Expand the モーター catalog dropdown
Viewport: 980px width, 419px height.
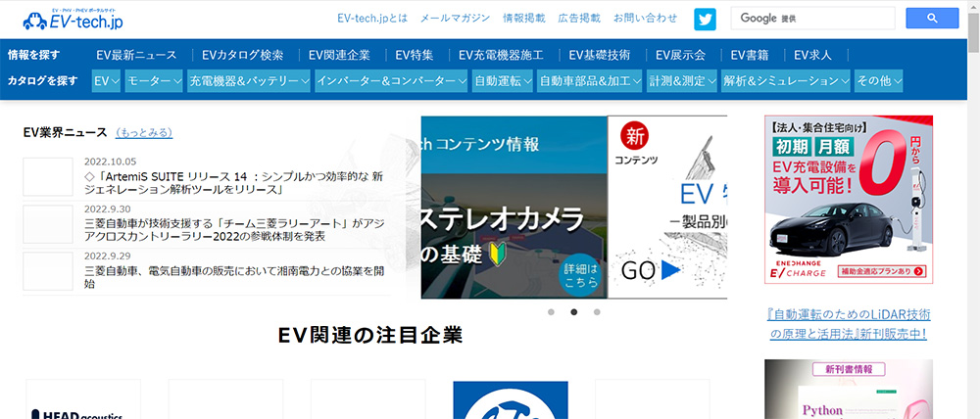coord(154,81)
